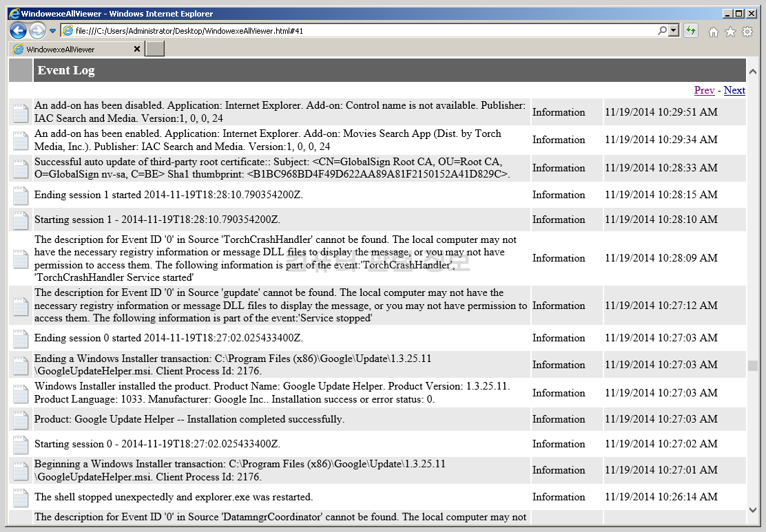The height and width of the screenshot is (532, 766).
Task: Click the GlobalSign Root CA certificate event text
Action: point(272,168)
